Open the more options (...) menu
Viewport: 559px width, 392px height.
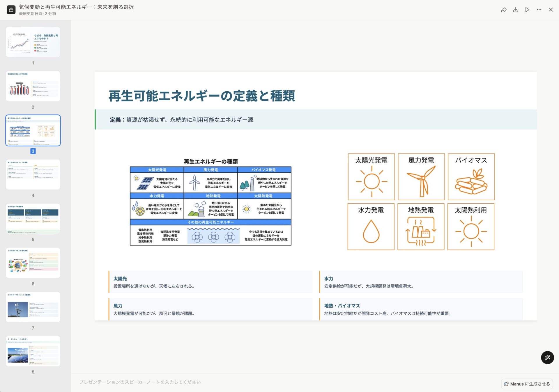click(x=539, y=9)
